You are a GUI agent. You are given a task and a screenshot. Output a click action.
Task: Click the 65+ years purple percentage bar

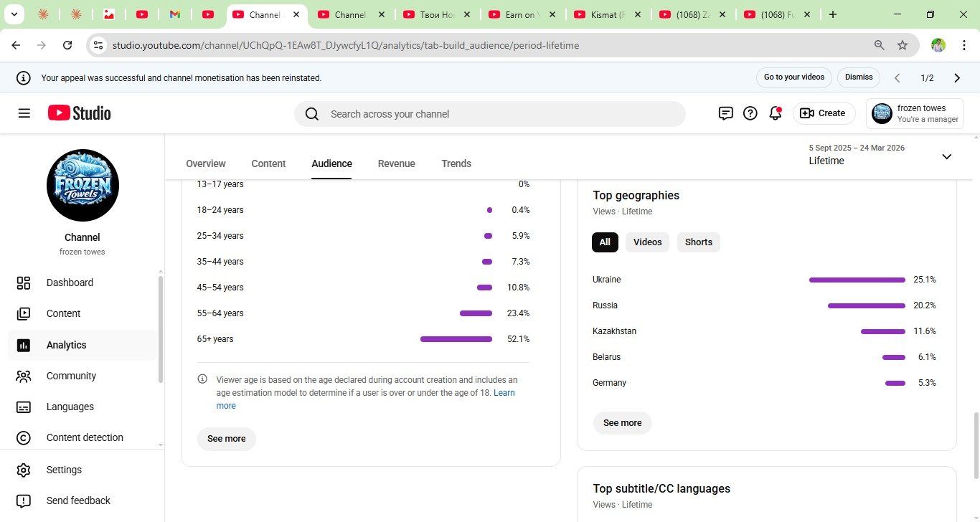tap(456, 339)
